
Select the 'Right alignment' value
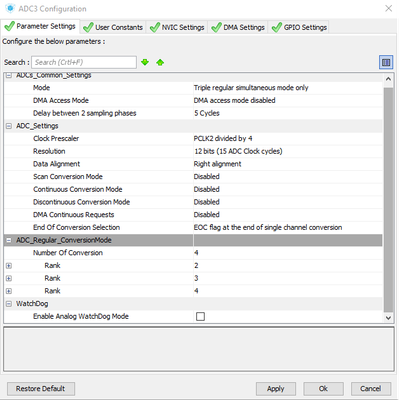[217, 164]
